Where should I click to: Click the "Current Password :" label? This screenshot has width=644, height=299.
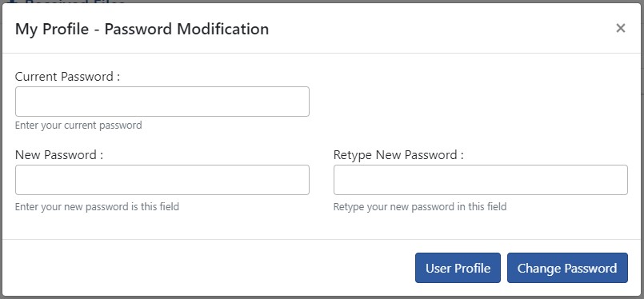pyautogui.click(x=67, y=77)
